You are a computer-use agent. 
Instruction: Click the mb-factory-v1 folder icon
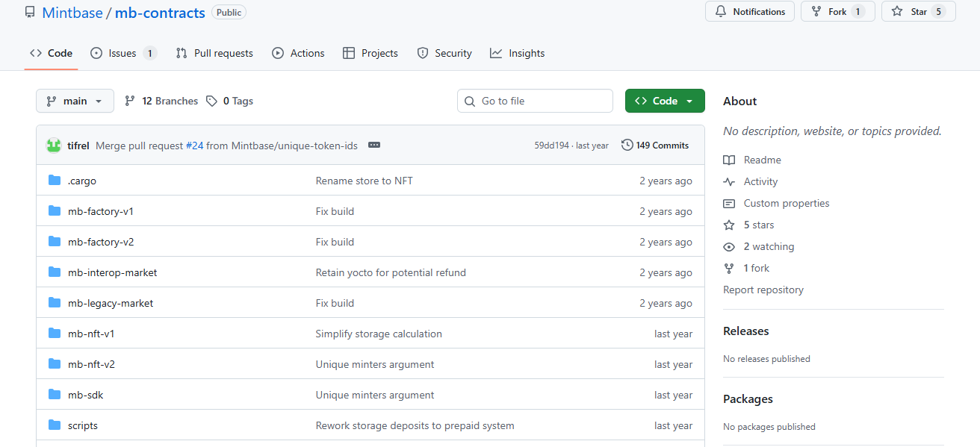pyautogui.click(x=55, y=211)
